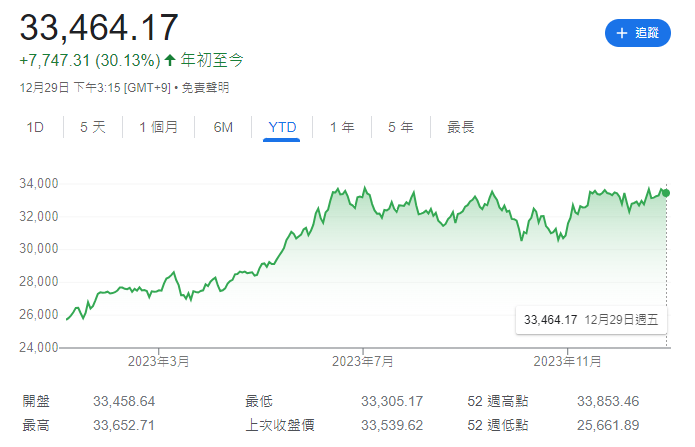View the 最長 maximum range

(461, 127)
